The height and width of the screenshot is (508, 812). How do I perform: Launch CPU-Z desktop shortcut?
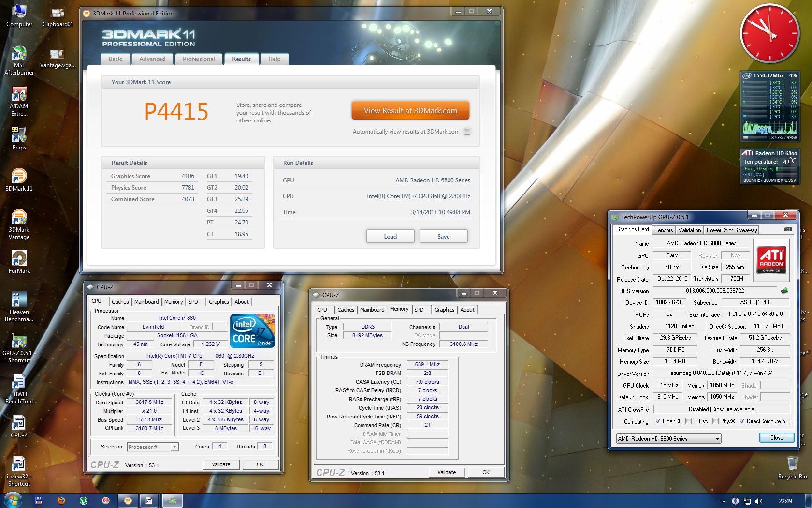click(x=19, y=426)
